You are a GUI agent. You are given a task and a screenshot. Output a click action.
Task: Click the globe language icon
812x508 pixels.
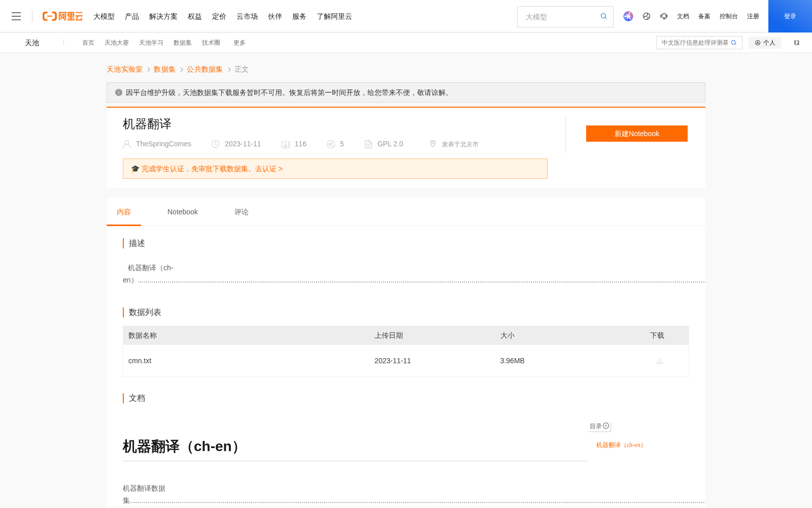point(647,16)
